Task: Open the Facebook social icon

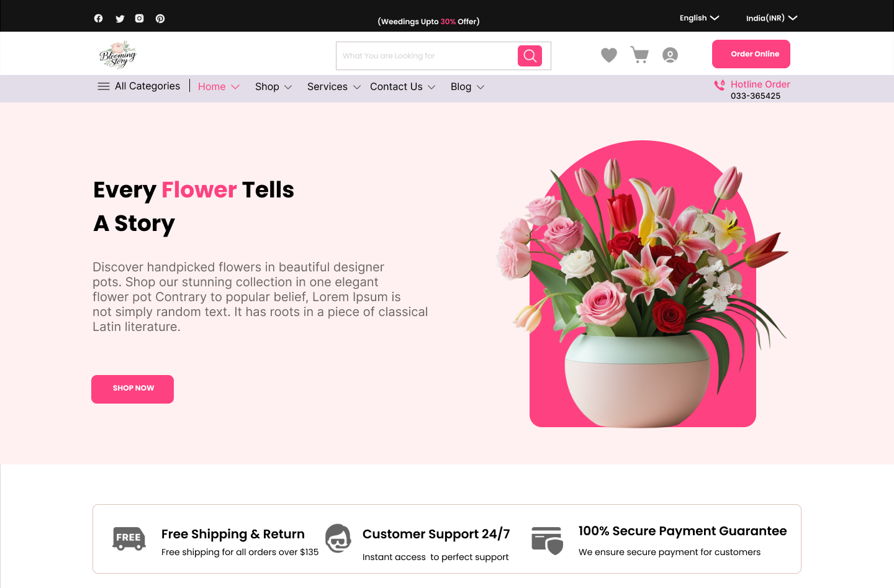Action: (x=98, y=18)
